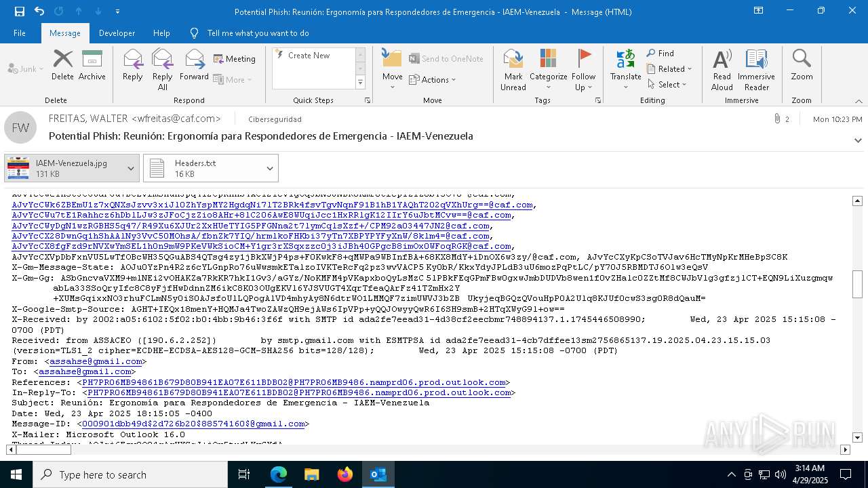Reply to the sender
Image resolution: width=868 pixels, height=488 pixels.
(x=133, y=66)
